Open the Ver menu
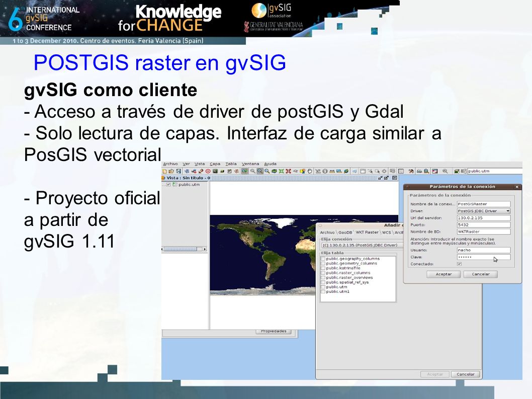Image resolution: width=532 pixels, height=399 pixels. [186, 164]
